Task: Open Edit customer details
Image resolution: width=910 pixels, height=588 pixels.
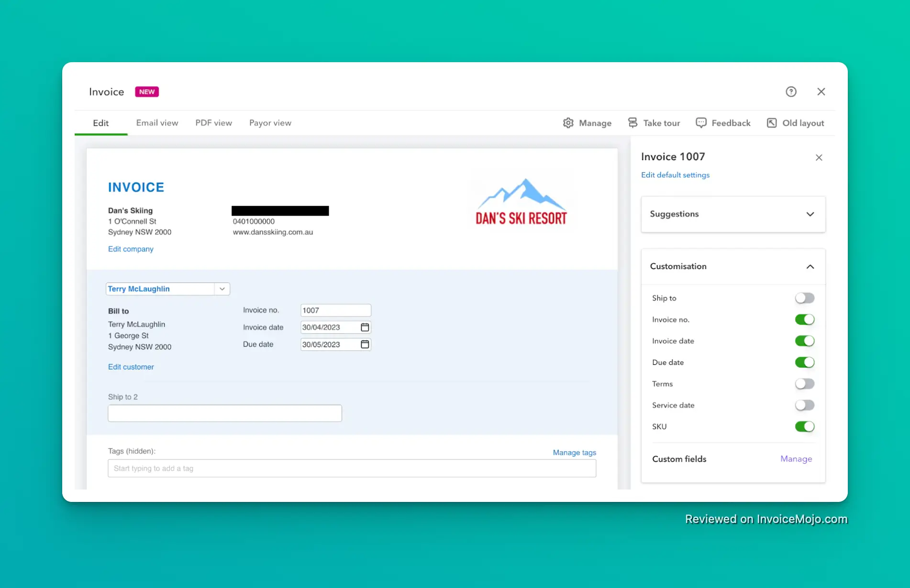Action: point(131,367)
